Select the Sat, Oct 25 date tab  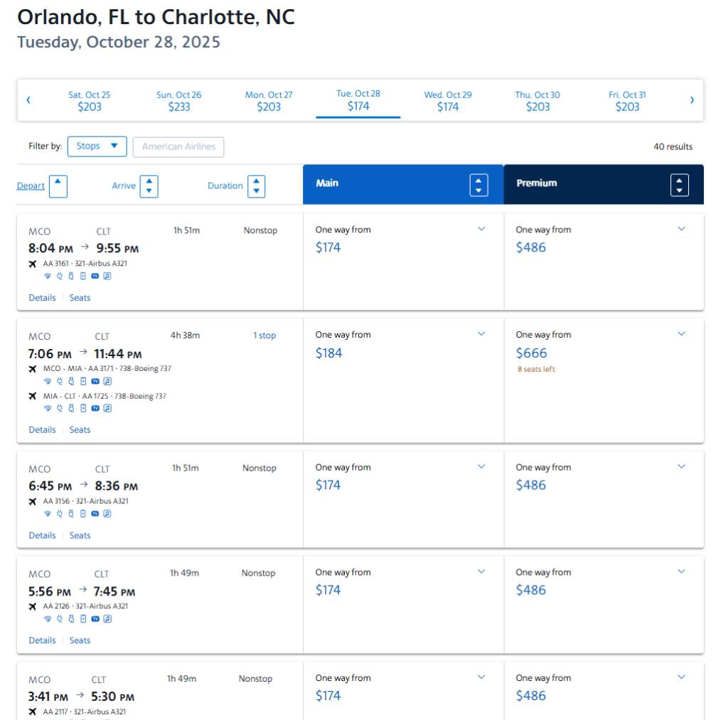(90, 101)
